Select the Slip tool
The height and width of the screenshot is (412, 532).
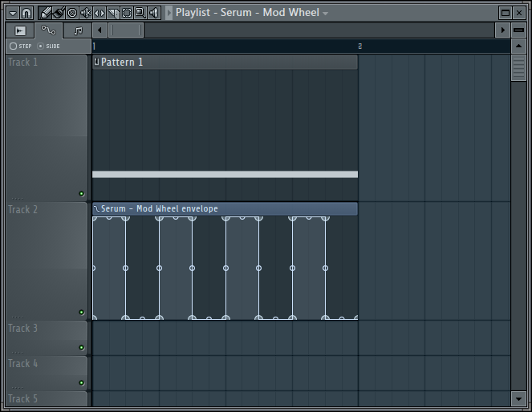[99, 13]
